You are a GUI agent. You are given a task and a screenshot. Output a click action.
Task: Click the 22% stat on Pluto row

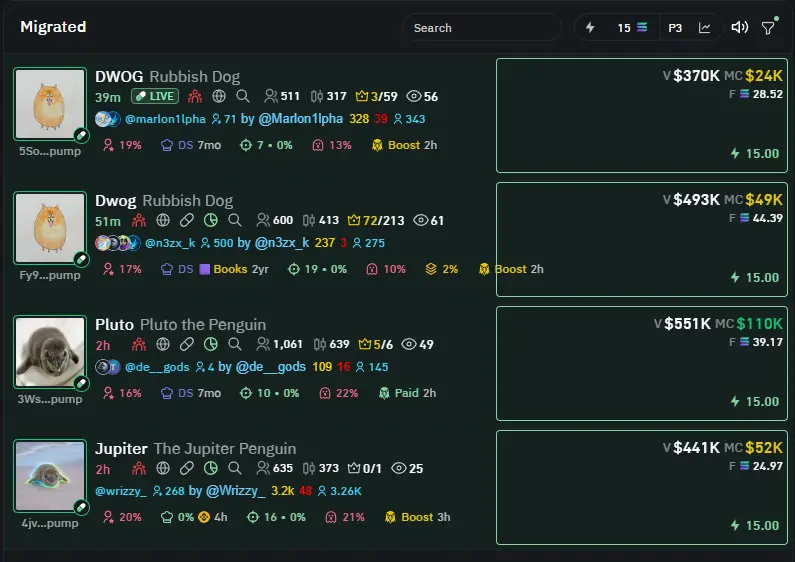(339, 393)
